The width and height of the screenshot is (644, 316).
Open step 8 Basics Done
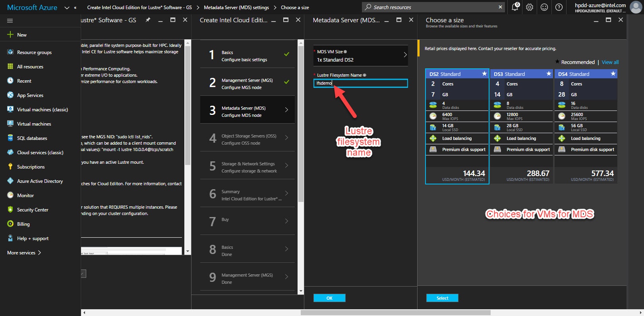click(x=248, y=249)
